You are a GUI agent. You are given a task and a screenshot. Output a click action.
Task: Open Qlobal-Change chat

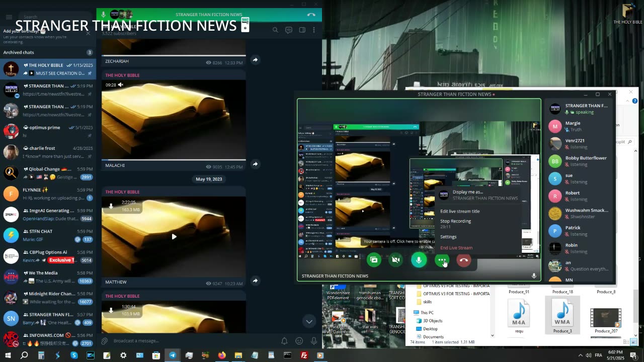pos(48,173)
